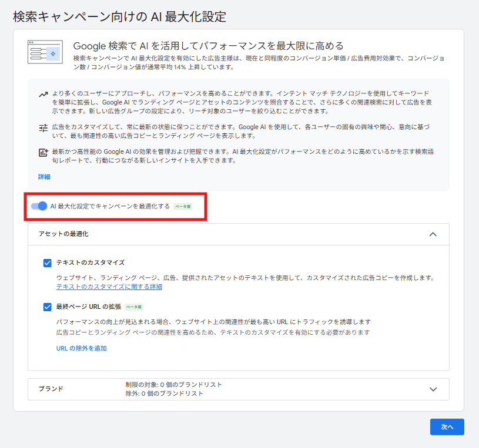
Task: Click the アセットの最適化 section header title
Action: click(x=63, y=234)
